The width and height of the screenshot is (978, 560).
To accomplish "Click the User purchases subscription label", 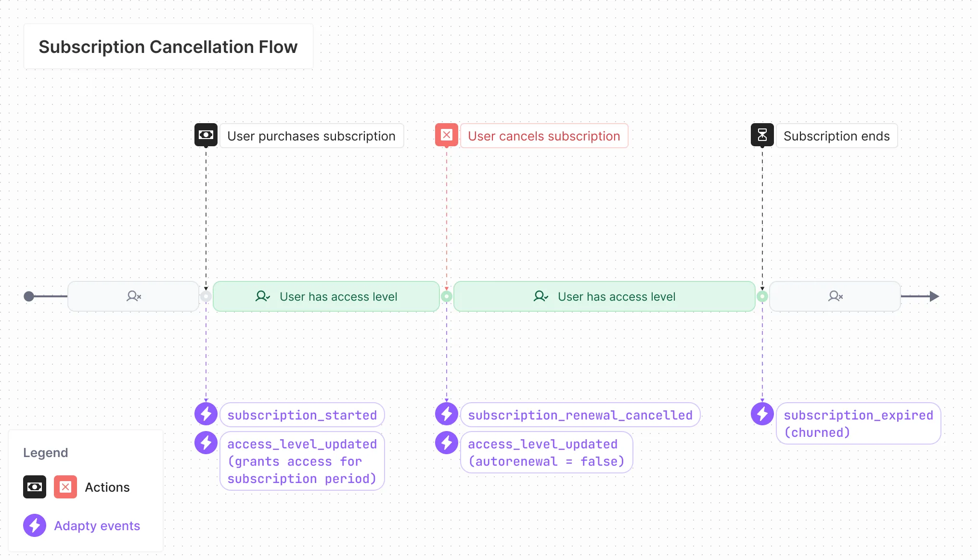I will coord(311,136).
